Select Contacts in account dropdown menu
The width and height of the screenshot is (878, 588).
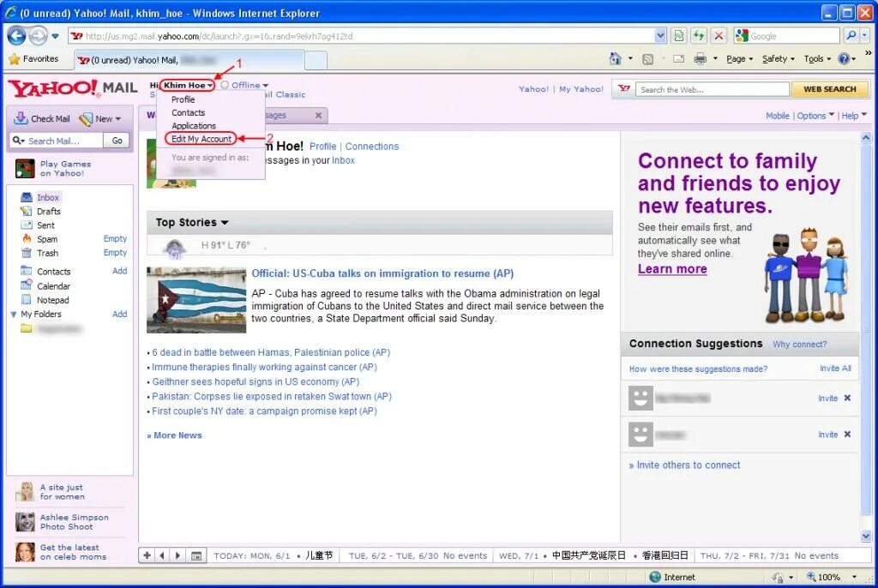(x=188, y=112)
